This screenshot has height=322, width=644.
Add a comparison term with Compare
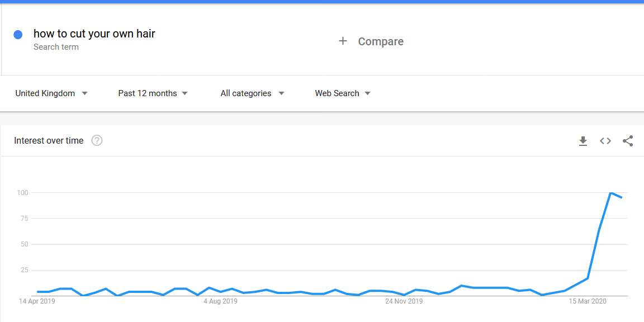[x=380, y=41]
